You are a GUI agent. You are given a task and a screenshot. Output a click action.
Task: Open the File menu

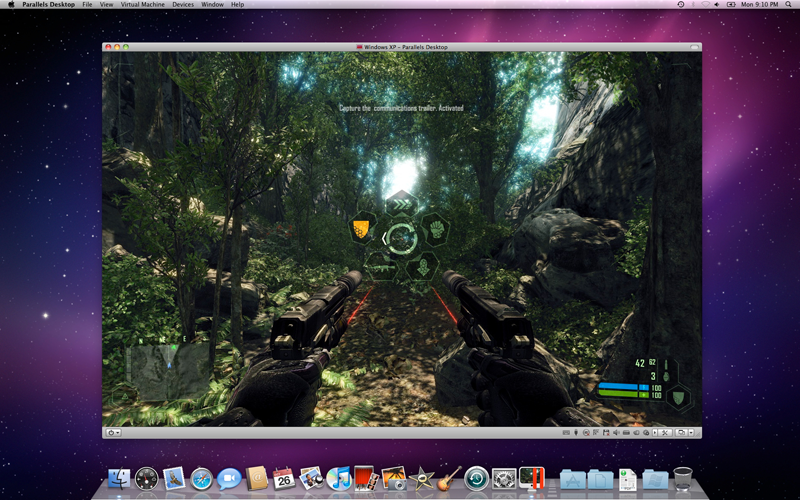point(87,4)
